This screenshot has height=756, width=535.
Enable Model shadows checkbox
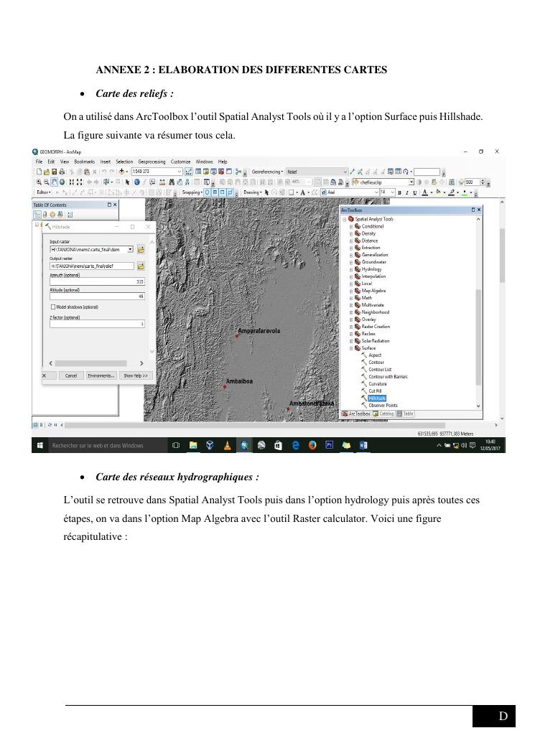point(53,307)
